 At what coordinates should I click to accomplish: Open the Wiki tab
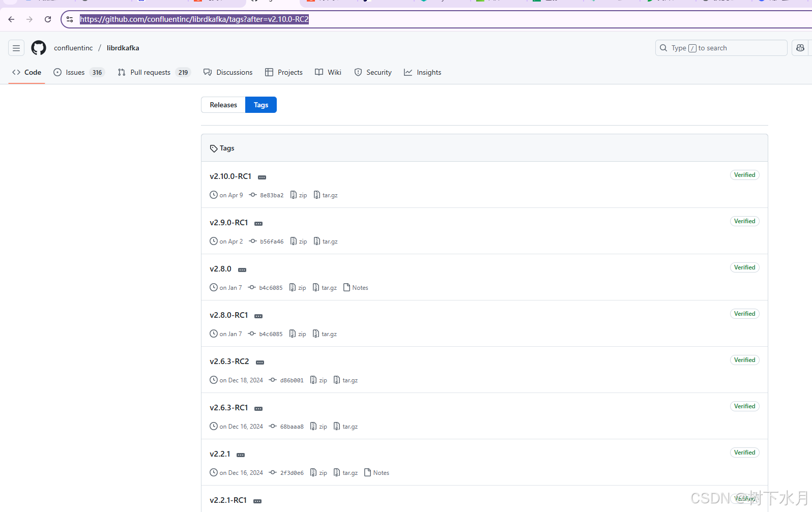pos(328,72)
